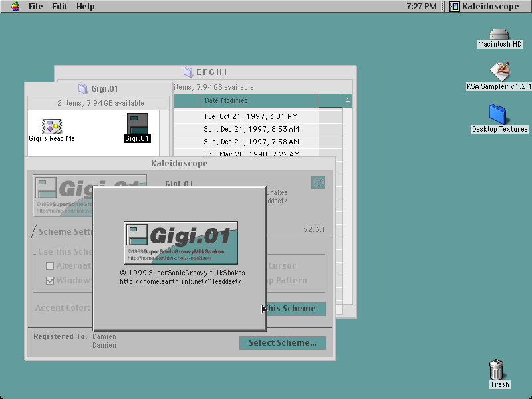This screenshot has height=399, width=532.
Task: Enable the Alternate checkbox in Kaleidoscope
Action: (x=50, y=266)
